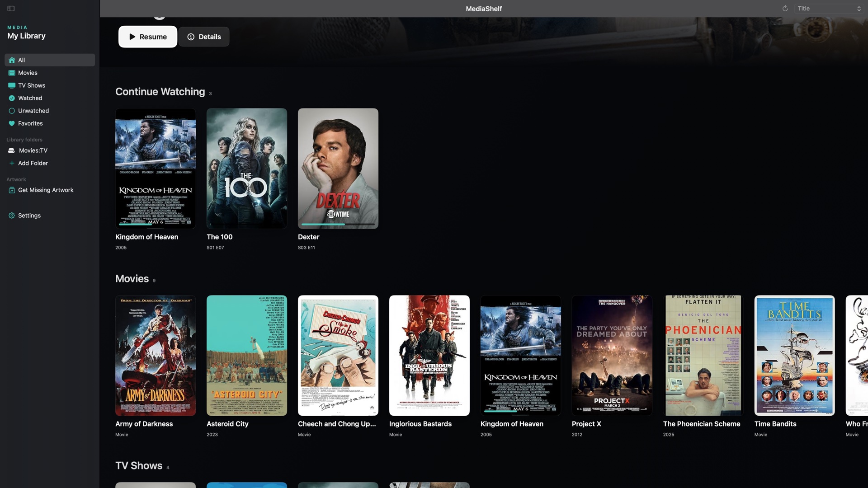Switch to the Movies section

click(x=50, y=73)
